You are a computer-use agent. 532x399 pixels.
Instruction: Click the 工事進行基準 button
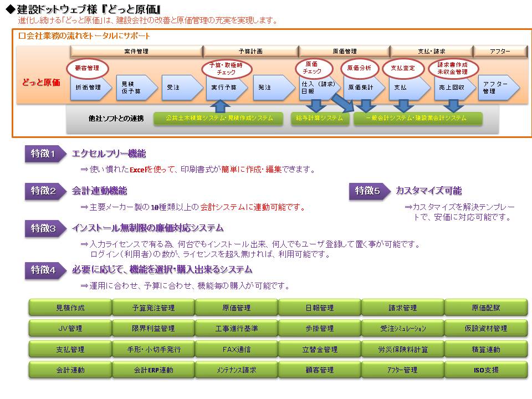[x=237, y=329]
